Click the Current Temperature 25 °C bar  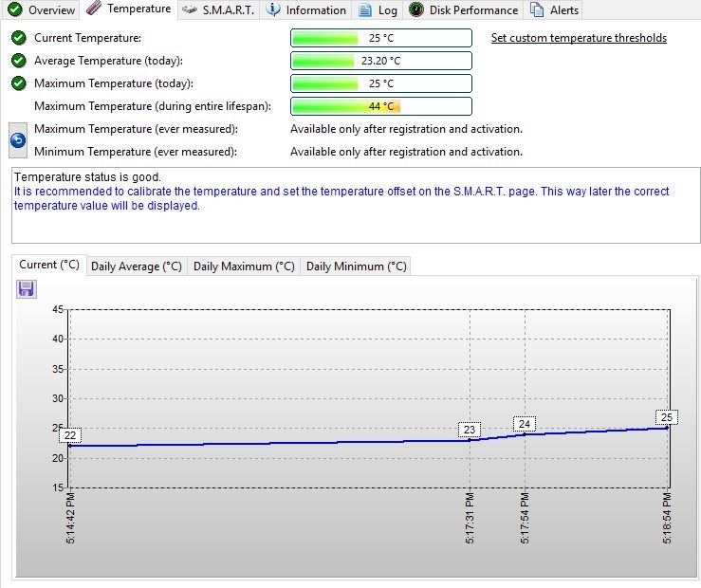point(380,38)
